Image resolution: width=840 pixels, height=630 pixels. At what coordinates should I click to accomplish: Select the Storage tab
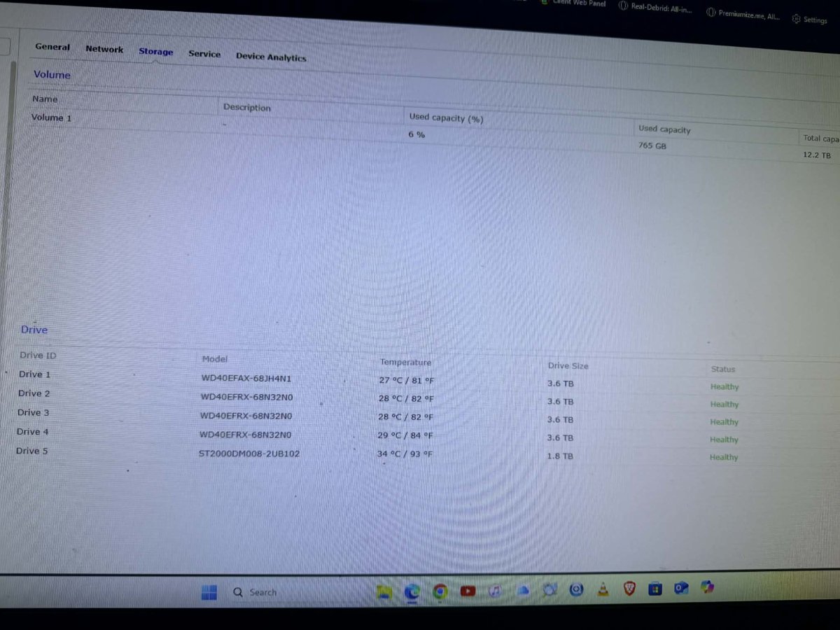click(155, 52)
